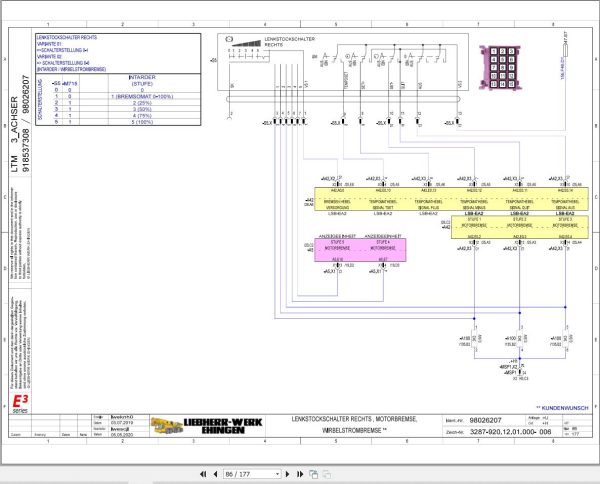
Task: Click the copy pages icon in the navigation bar
Action: pos(313,474)
